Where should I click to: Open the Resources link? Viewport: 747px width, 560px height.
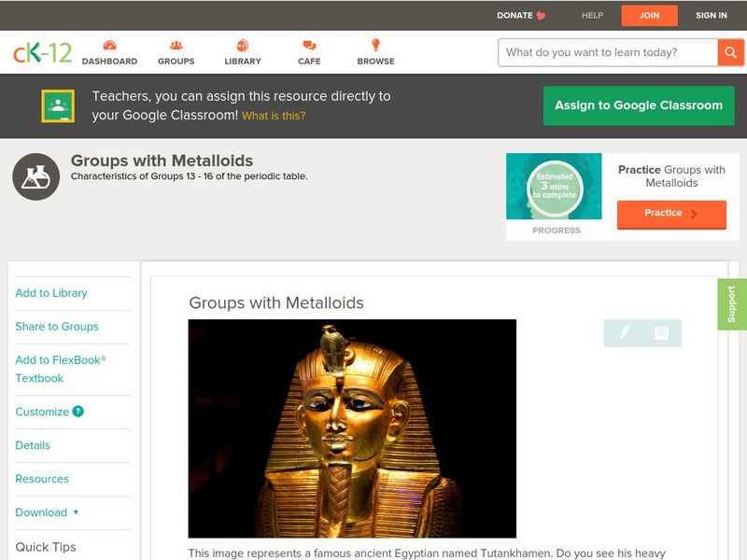click(42, 479)
